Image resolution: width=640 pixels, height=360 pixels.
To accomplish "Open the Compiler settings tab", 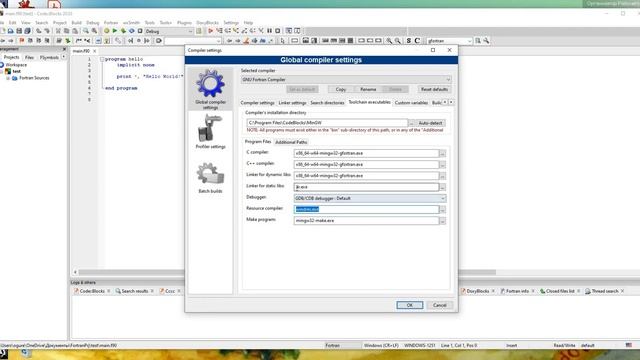I will click(x=258, y=103).
